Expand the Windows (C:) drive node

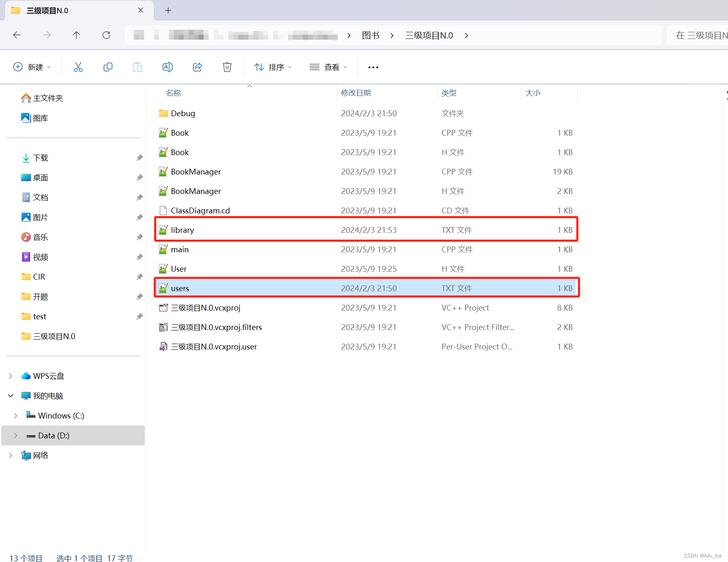tap(16, 416)
